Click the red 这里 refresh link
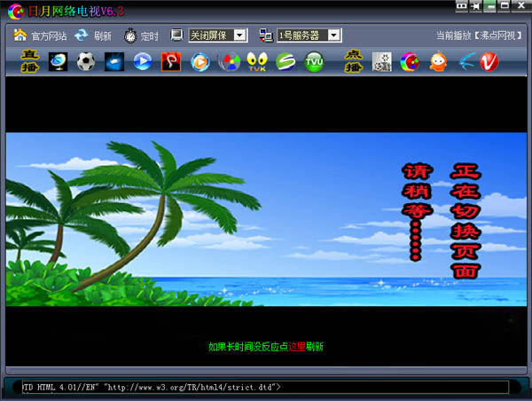Viewport: 532px width, 401px height. (296, 346)
